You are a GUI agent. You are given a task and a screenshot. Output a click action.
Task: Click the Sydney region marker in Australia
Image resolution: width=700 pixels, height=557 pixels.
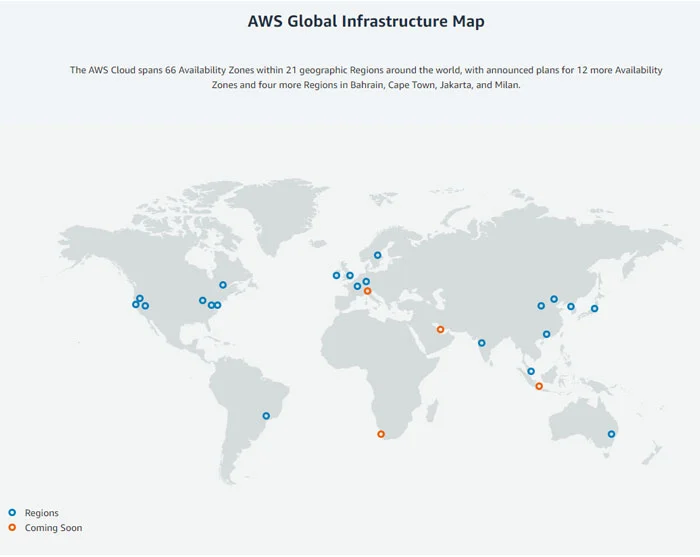point(612,434)
